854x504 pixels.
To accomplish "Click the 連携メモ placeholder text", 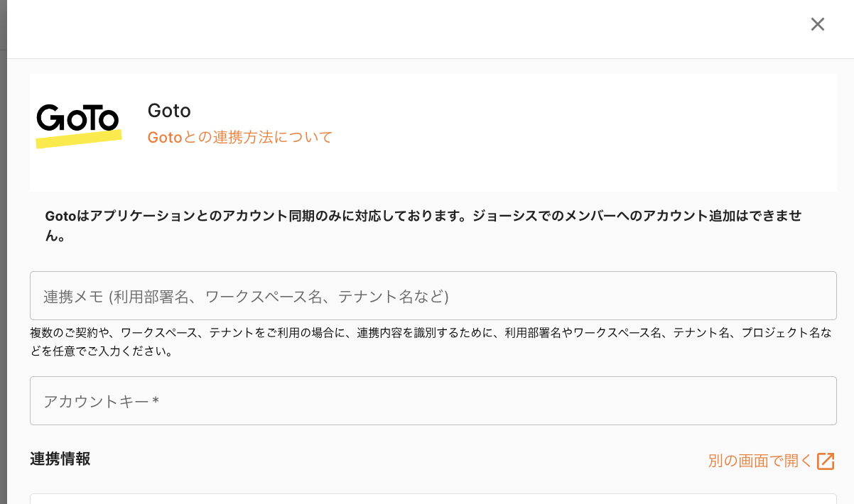I will click(246, 296).
